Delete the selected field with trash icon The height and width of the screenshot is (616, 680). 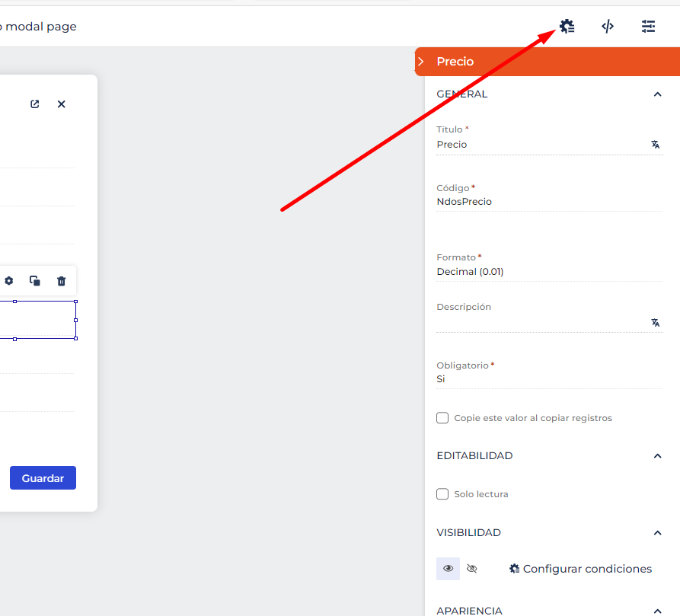62,281
